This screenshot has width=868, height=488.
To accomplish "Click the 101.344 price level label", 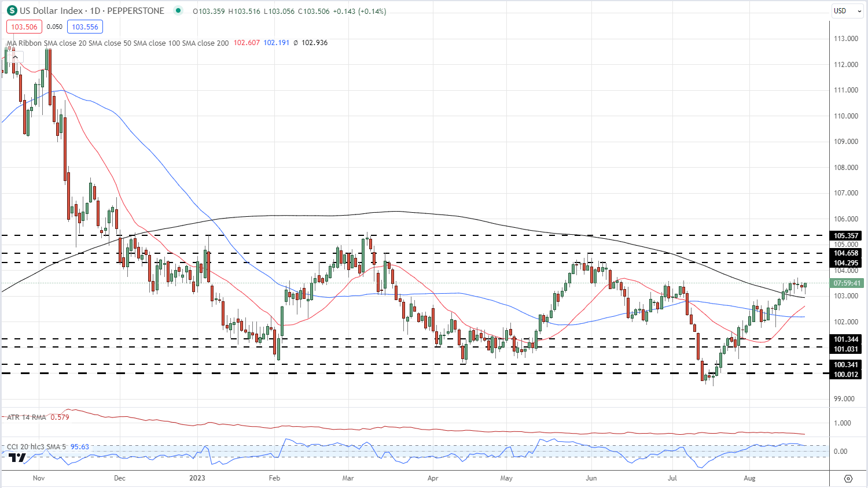I will 846,339.
